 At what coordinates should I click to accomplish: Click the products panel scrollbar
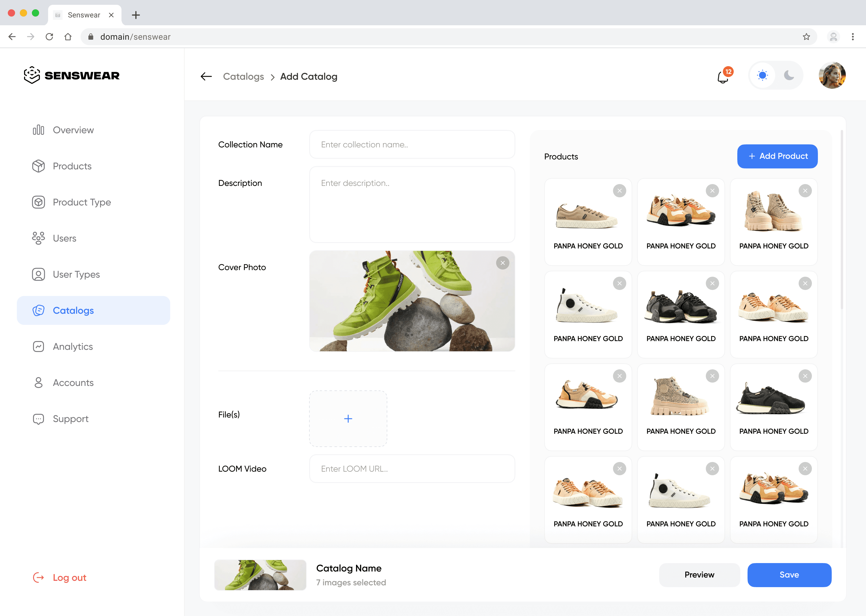[x=842, y=220]
